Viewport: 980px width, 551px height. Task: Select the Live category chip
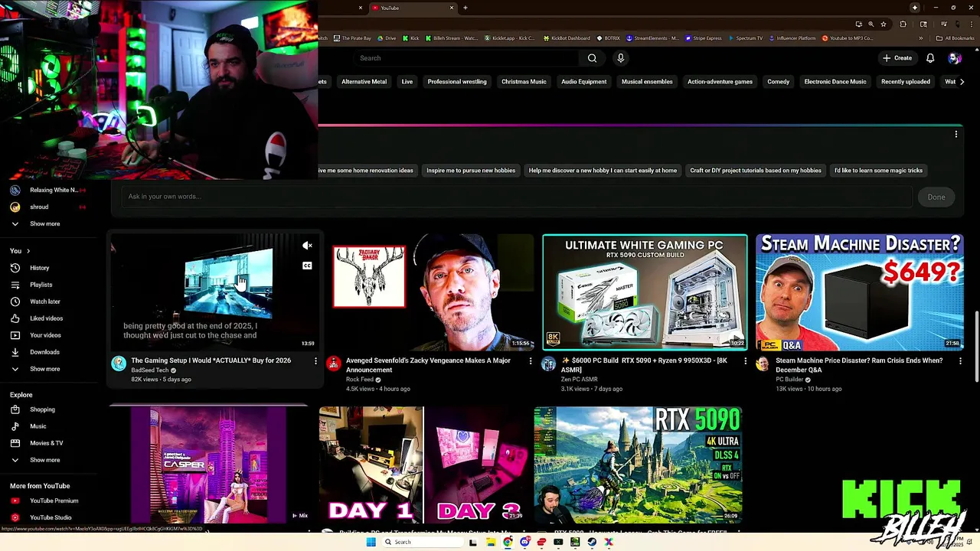407,82
